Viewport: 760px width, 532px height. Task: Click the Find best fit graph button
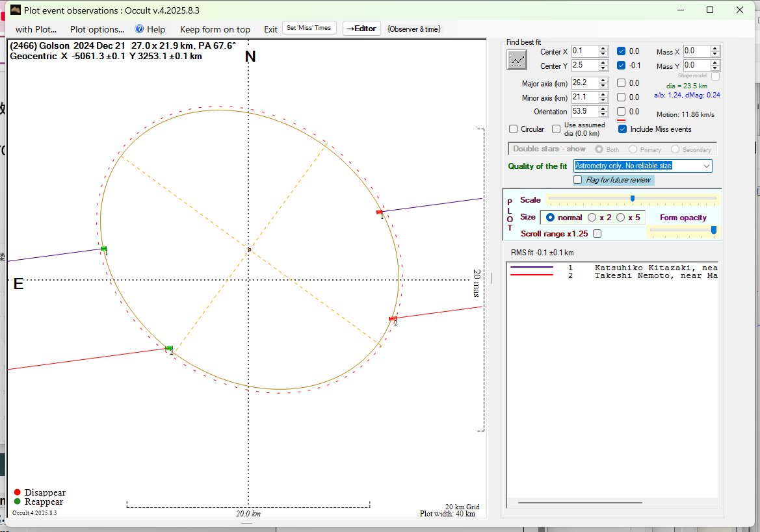[x=517, y=60]
